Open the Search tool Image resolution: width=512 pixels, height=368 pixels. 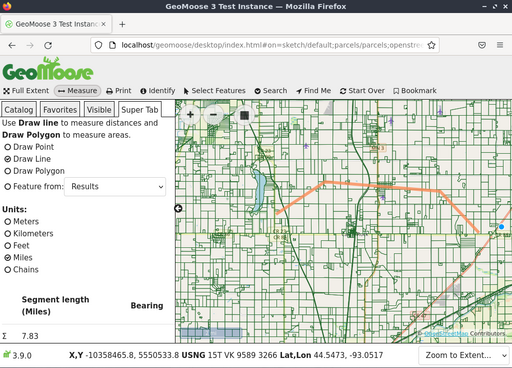click(271, 91)
